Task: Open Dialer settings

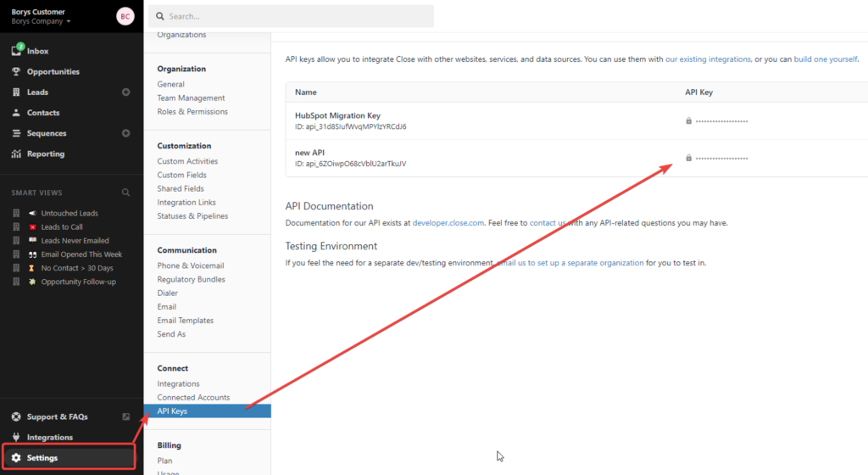Action: point(167,293)
